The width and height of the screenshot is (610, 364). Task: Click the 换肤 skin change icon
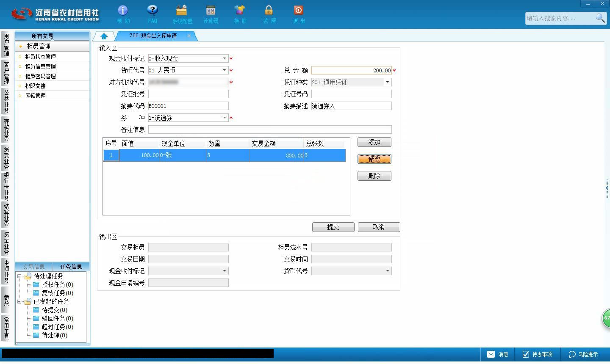click(x=240, y=14)
